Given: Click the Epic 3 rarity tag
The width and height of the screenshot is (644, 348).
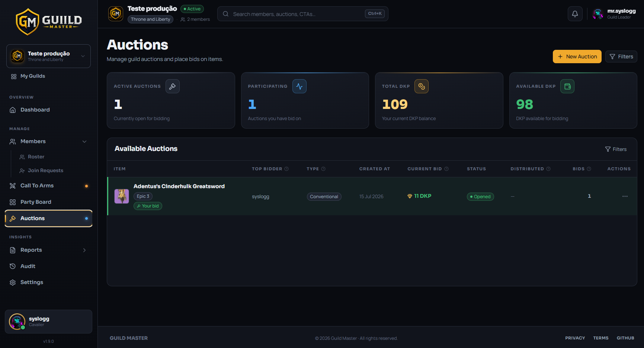Looking at the screenshot, I should point(143,196).
